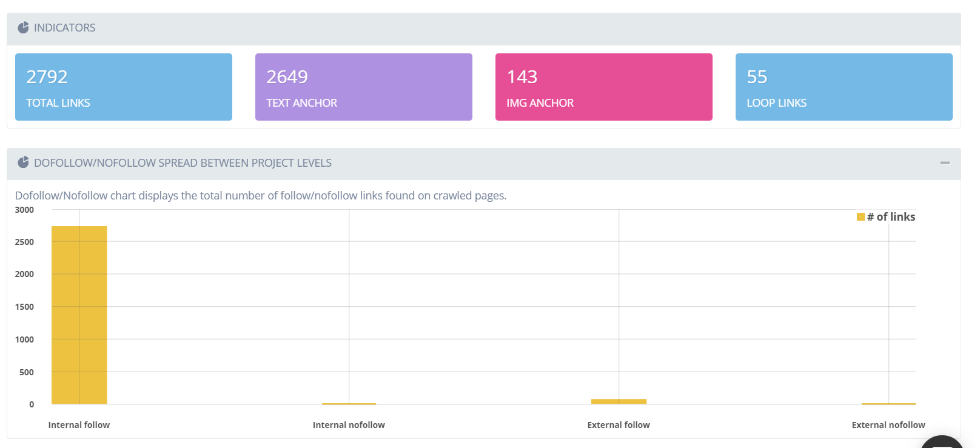Click the DOFOLLOW/NOFOLLOW SPREAD header title
This screenshot has height=448, width=980.
click(x=183, y=163)
